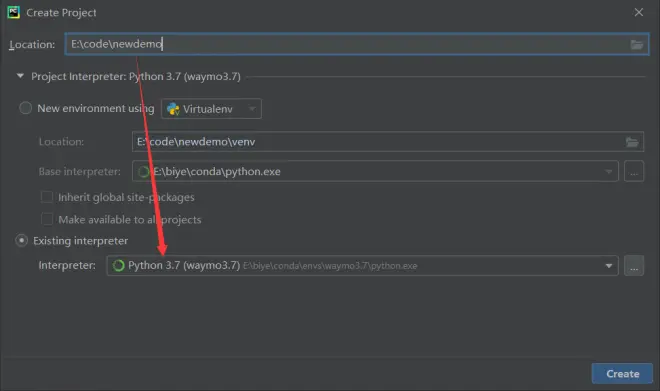Click venv location field E:\code\newdemo\venv

point(388,142)
